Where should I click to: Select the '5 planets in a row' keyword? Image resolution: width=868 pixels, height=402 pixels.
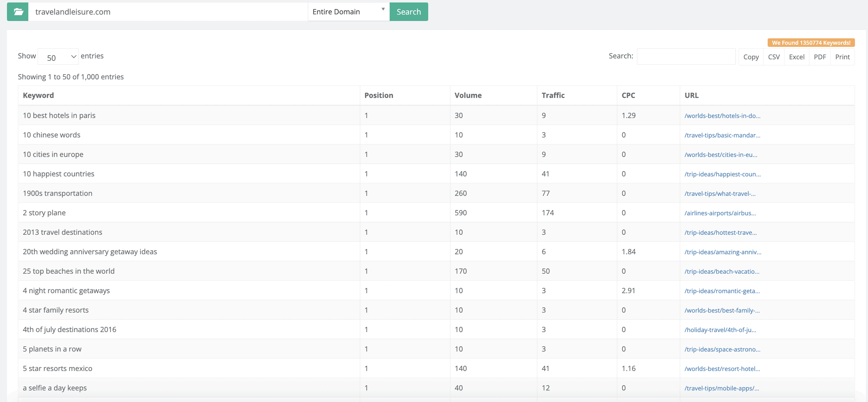coord(52,349)
